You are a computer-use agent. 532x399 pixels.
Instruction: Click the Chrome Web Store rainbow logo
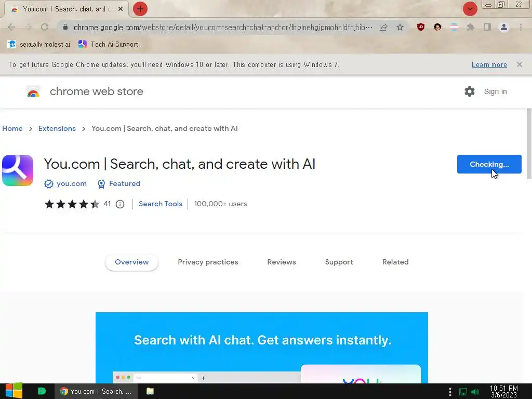point(33,91)
